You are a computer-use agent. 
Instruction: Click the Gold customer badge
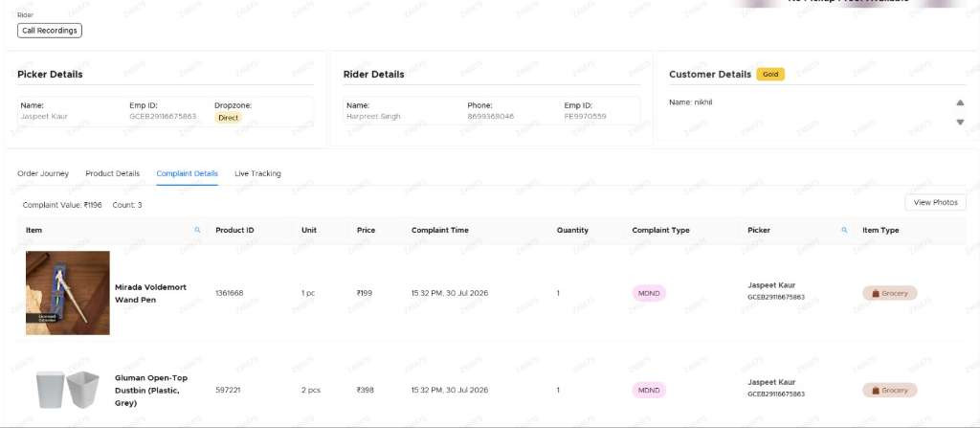(770, 74)
